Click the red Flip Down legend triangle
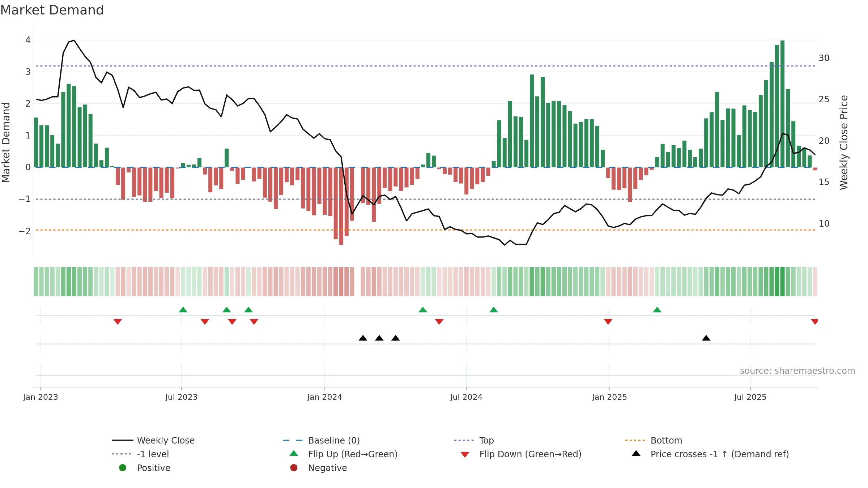This screenshot has height=488, width=868. tap(465, 455)
